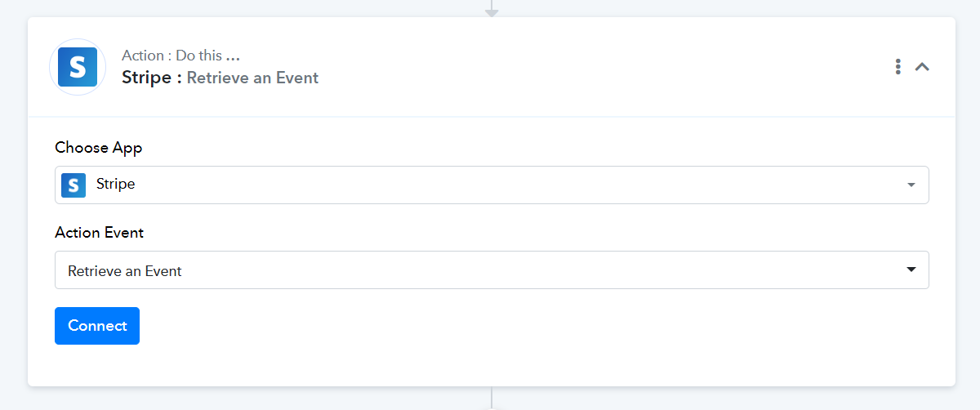The height and width of the screenshot is (410, 980).
Task: Open the Retrieve an Event selection field
Action: tap(492, 270)
